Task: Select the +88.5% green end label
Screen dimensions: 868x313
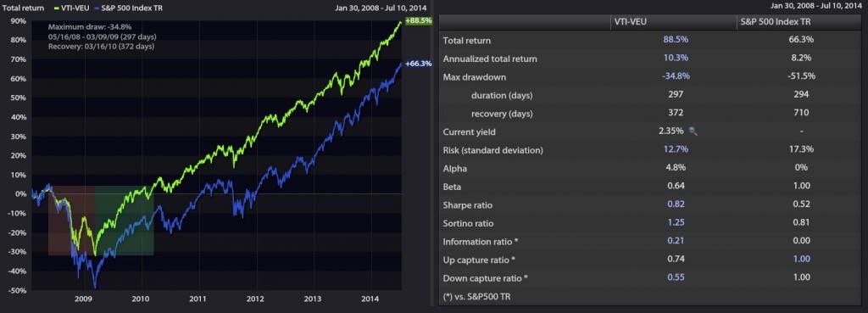Action: (x=418, y=20)
